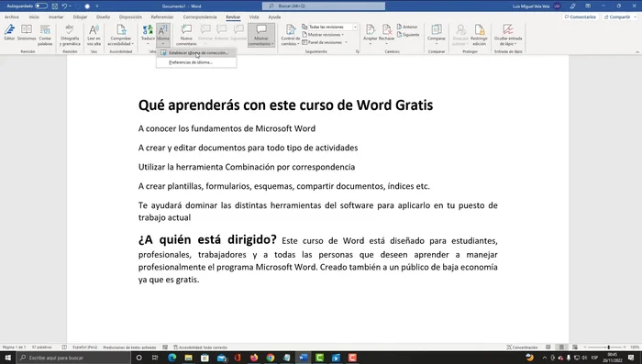Click the Windows Start button
642x364 pixels.
pos(7,358)
